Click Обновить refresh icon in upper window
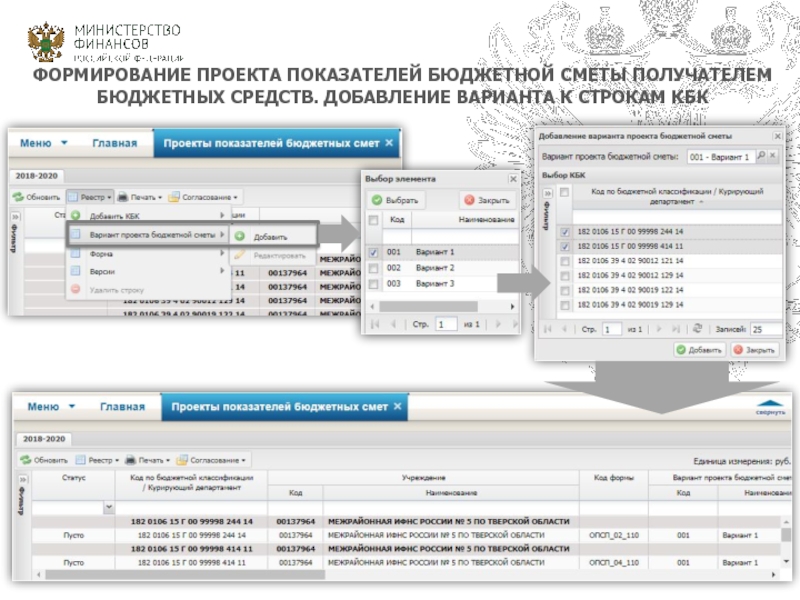Image resolution: width=800 pixels, height=600 pixels. click(18, 197)
